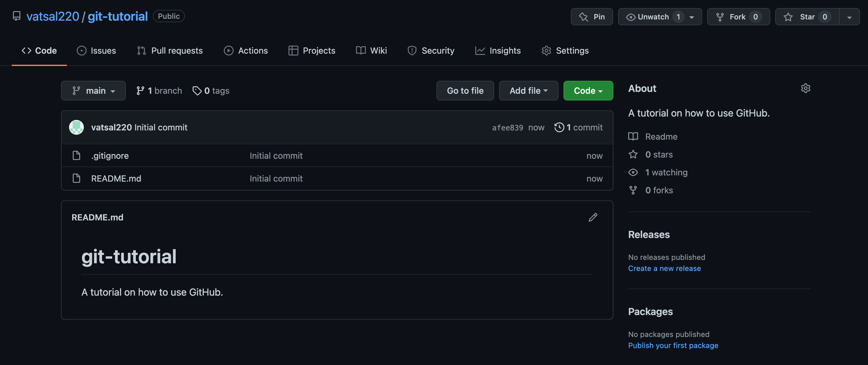The height and width of the screenshot is (365, 868).
Task: Expand the green Code dropdown button
Action: (588, 91)
